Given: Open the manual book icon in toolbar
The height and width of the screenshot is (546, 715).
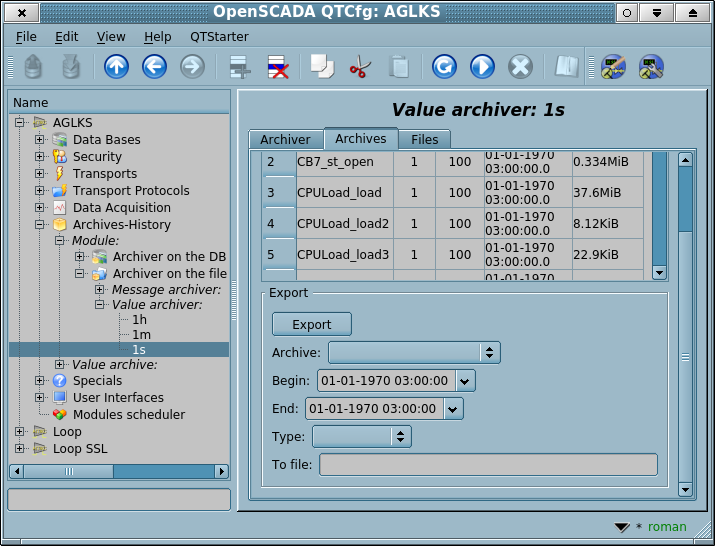Looking at the screenshot, I should coord(567,67).
